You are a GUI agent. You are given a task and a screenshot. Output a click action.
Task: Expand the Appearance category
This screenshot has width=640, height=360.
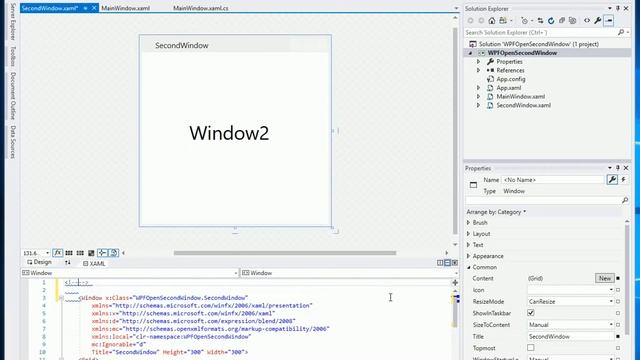(x=469, y=256)
